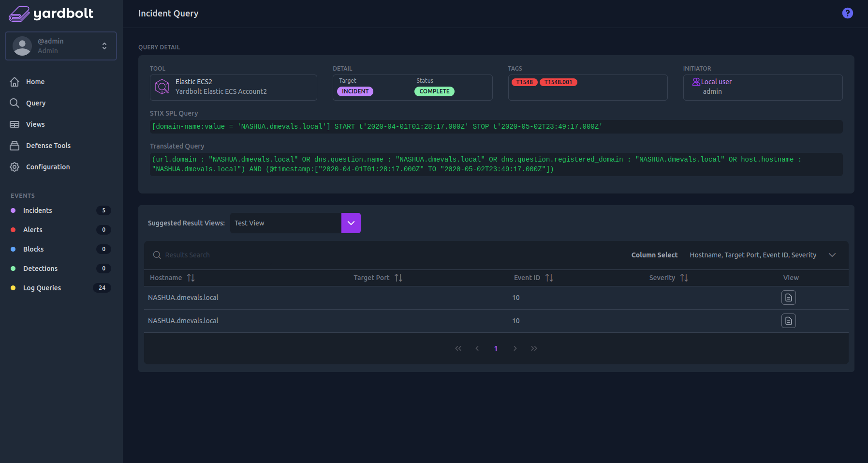This screenshot has height=463, width=868.
Task: Click the blue Blocks dot
Action: pos(13,249)
